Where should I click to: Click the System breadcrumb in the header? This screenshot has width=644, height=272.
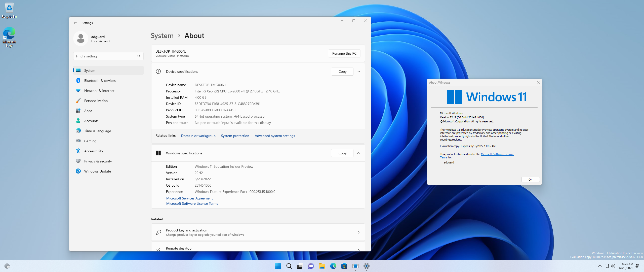point(162,36)
